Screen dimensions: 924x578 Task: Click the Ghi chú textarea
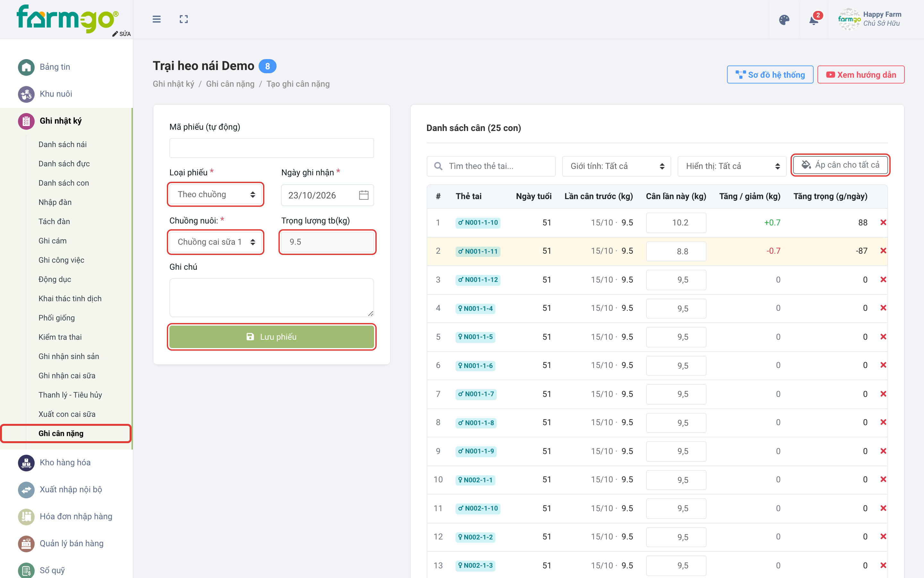coord(271,297)
